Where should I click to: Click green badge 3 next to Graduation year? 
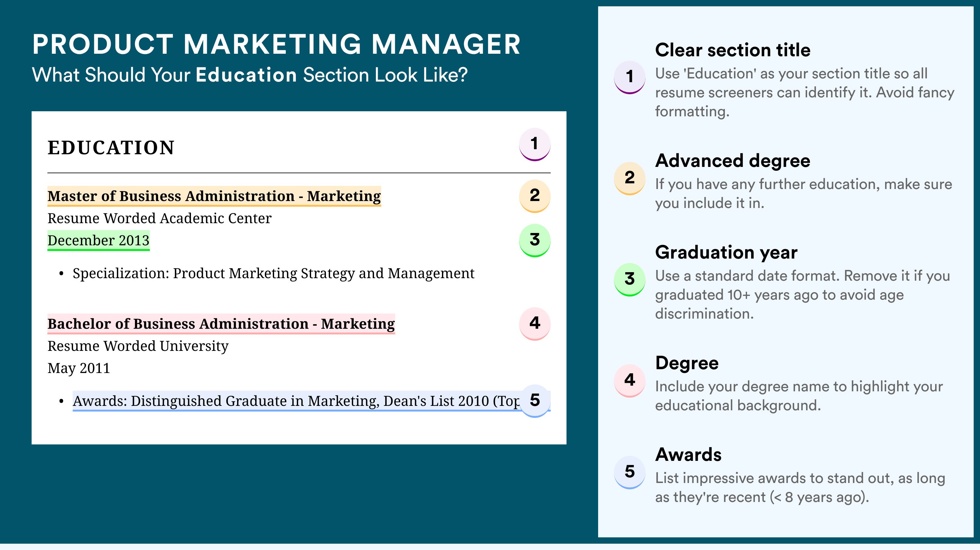629,279
